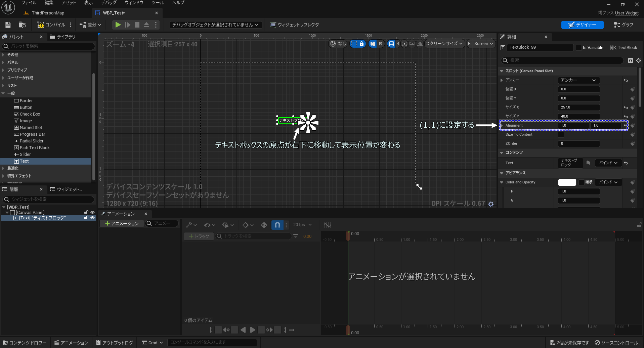Open the Widget Reflector
Screen dimensions: 644x348
(294, 25)
